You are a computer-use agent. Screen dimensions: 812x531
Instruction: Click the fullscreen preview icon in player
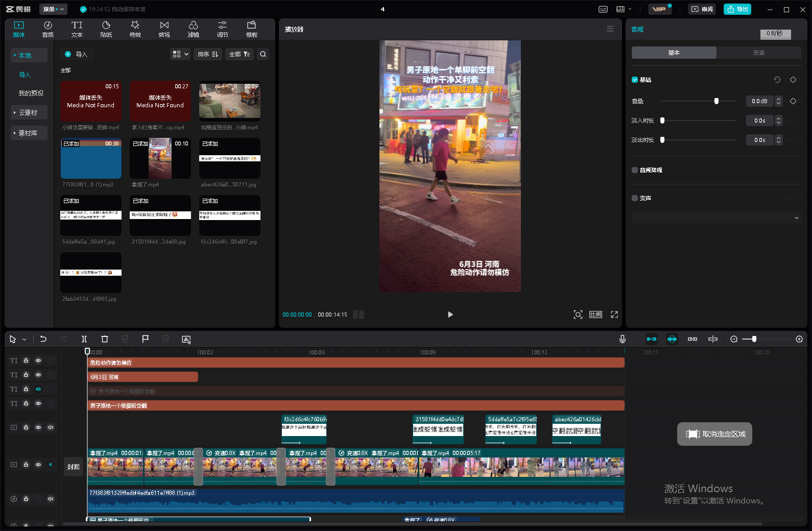click(x=614, y=315)
